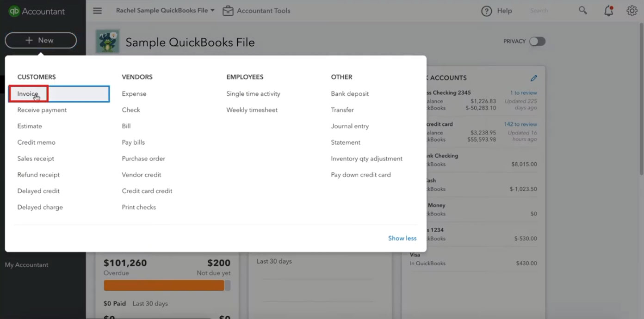Open the settings gear icon

click(632, 11)
